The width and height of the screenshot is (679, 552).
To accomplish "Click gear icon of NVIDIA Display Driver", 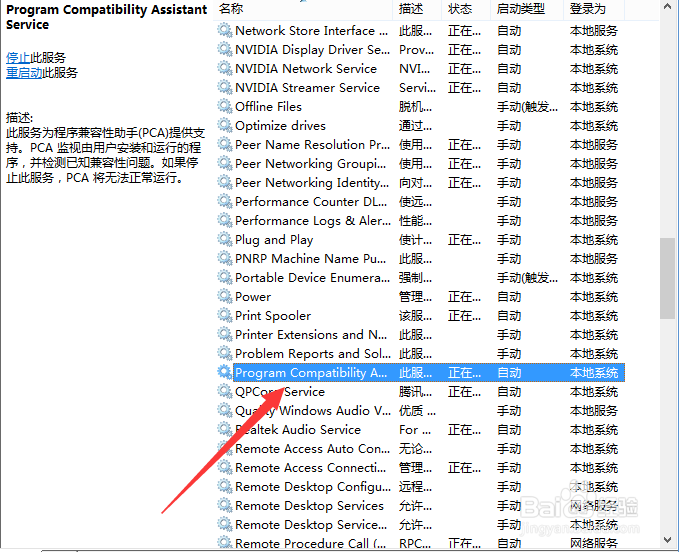I will 224,50.
